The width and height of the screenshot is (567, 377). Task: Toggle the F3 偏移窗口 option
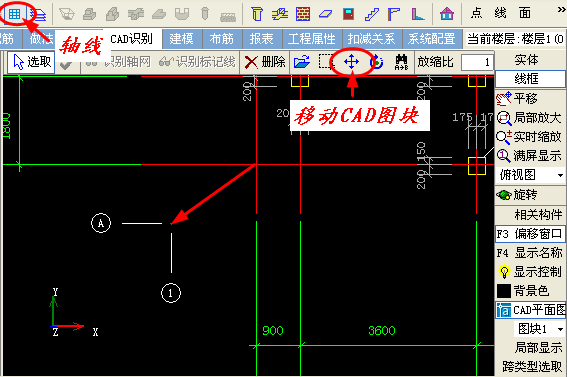tap(530, 234)
